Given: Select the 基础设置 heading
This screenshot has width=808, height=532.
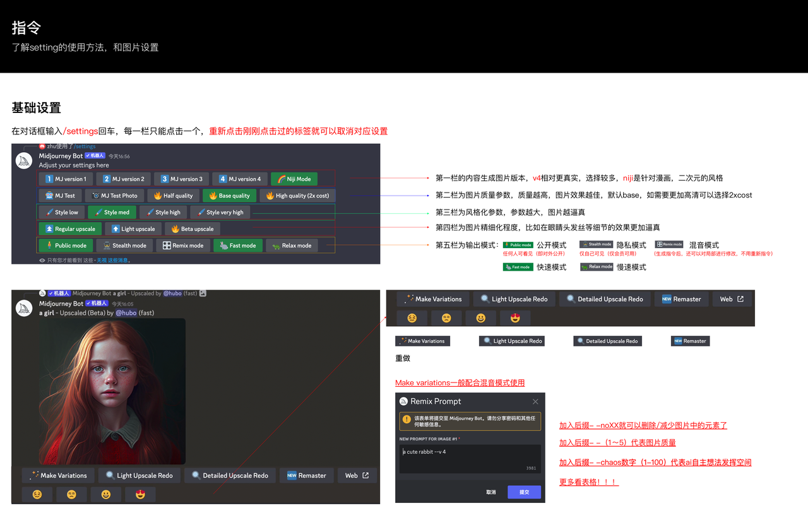Looking at the screenshot, I should click(x=36, y=108).
